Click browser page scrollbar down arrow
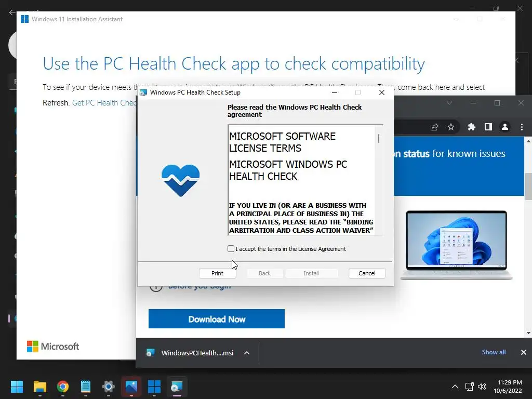Viewport: 532px width, 399px height. (528, 333)
